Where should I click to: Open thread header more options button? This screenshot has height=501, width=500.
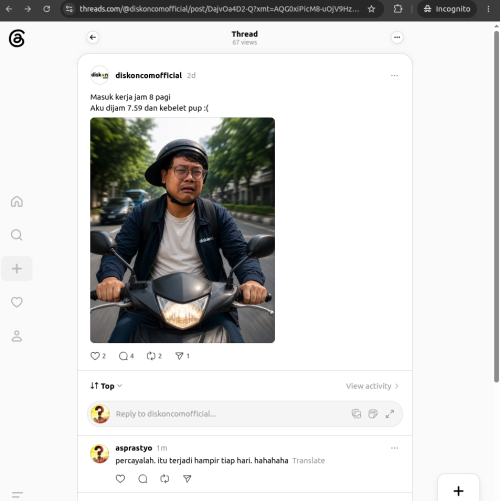tap(397, 37)
